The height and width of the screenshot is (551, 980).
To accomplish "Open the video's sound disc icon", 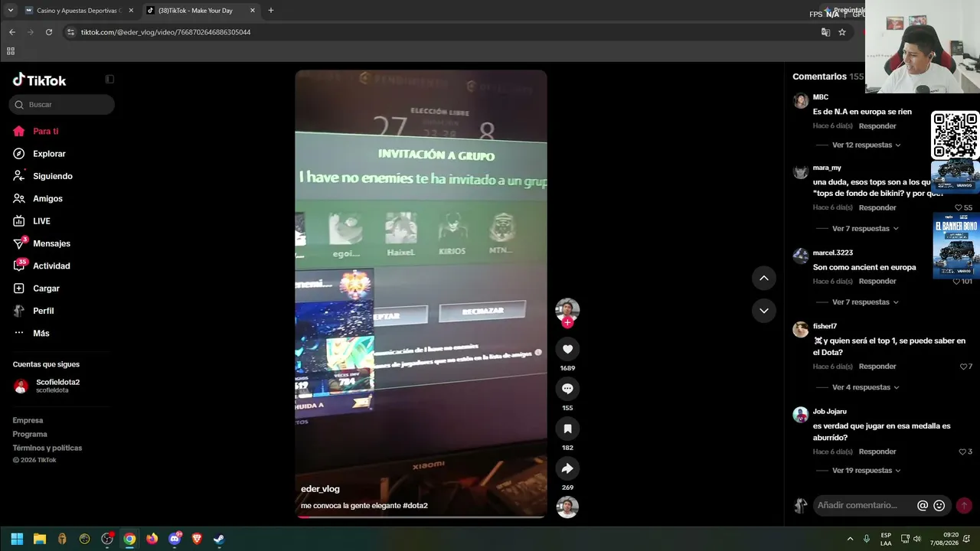I will click(567, 507).
